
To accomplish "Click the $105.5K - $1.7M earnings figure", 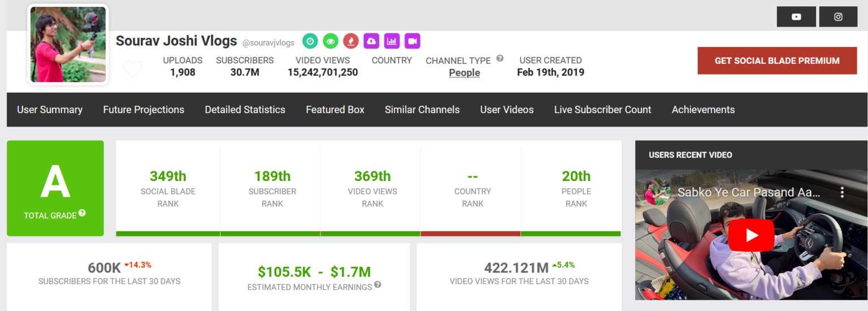I will click(314, 272).
